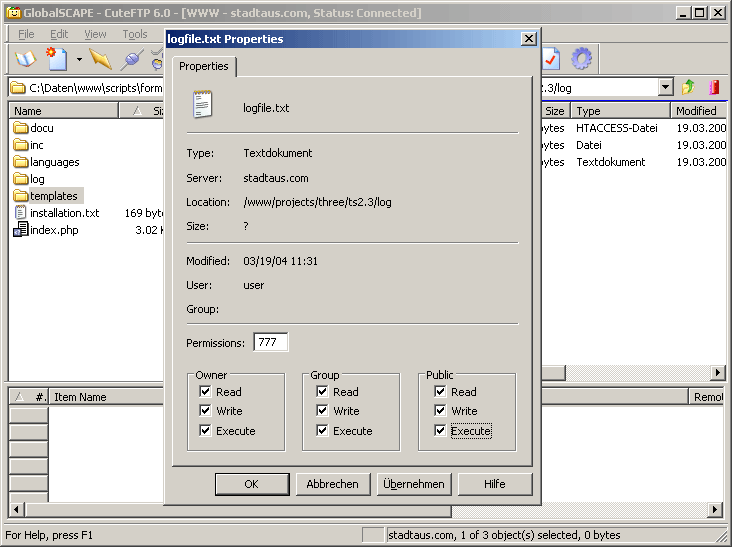The image size is (732, 547).
Task: Click the Übernehmen button
Action: point(414,484)
